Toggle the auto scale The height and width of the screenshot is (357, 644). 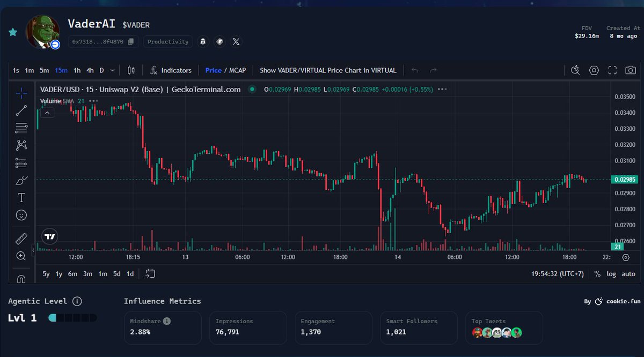628,274
